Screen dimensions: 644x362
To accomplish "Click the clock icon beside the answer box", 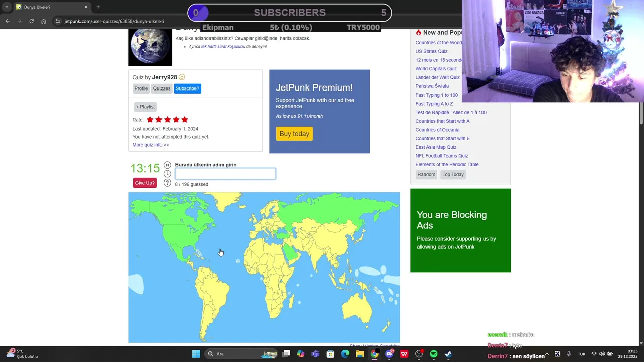I will click(x=167, y=174).
